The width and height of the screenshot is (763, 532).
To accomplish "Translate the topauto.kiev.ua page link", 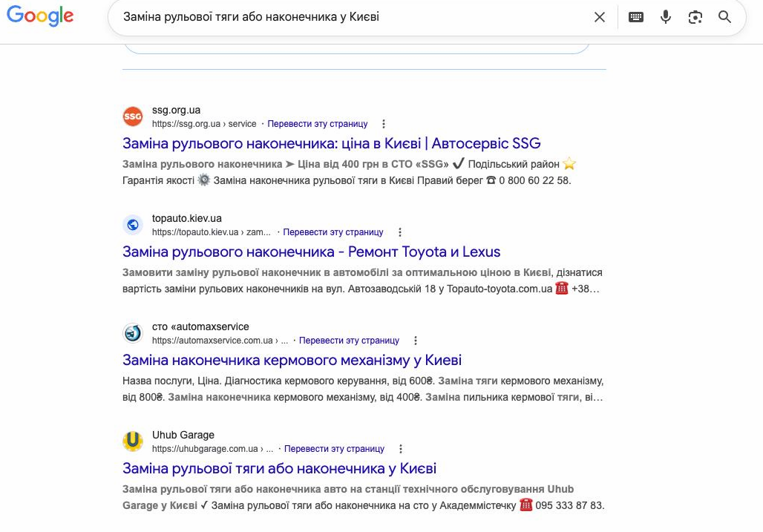I will pyautogui.click(x=333, y=232).
